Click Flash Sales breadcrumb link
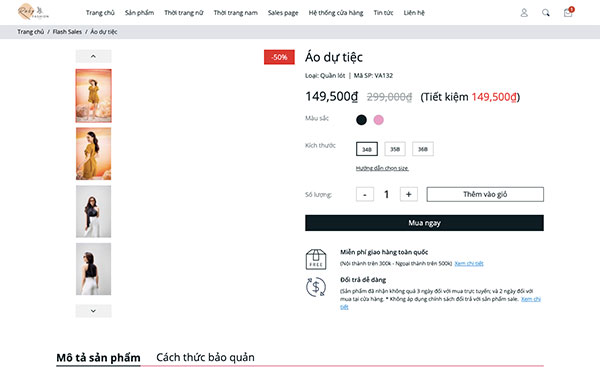This screenshot has width=600, height=367. (67, 32)
